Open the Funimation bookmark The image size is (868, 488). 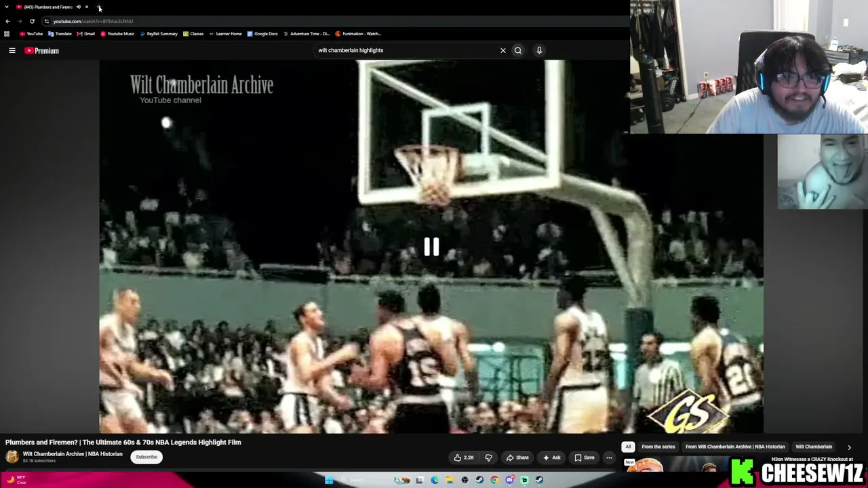click(x=358, y=34)
